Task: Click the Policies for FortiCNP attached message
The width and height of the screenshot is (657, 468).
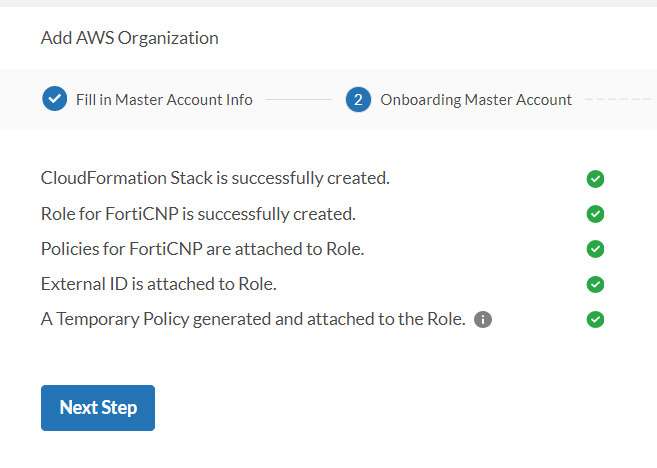Action: point(202,249)
